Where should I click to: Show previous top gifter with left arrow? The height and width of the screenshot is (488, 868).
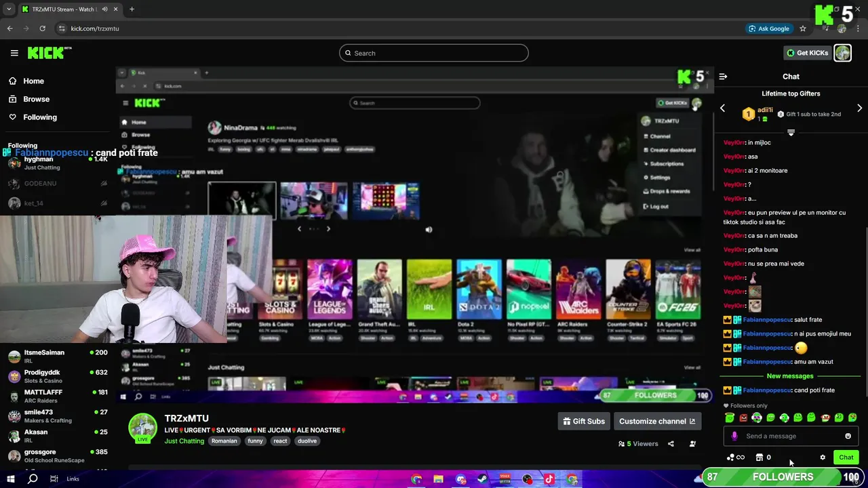(x=722, y=108)
